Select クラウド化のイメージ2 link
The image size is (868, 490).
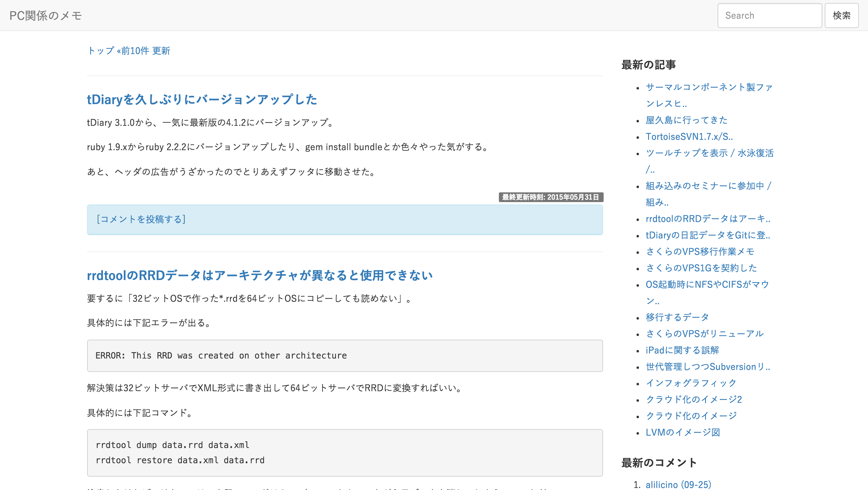(694, 399)
